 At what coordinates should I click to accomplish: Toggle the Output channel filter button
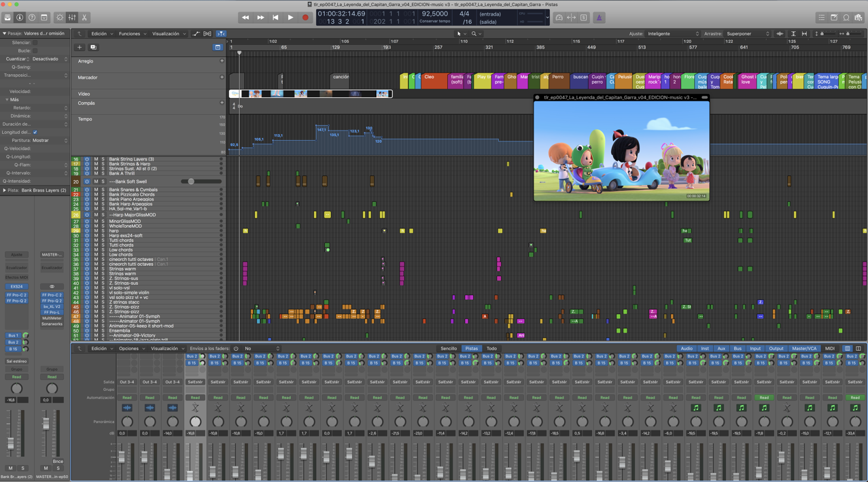(x=776, y=349)
